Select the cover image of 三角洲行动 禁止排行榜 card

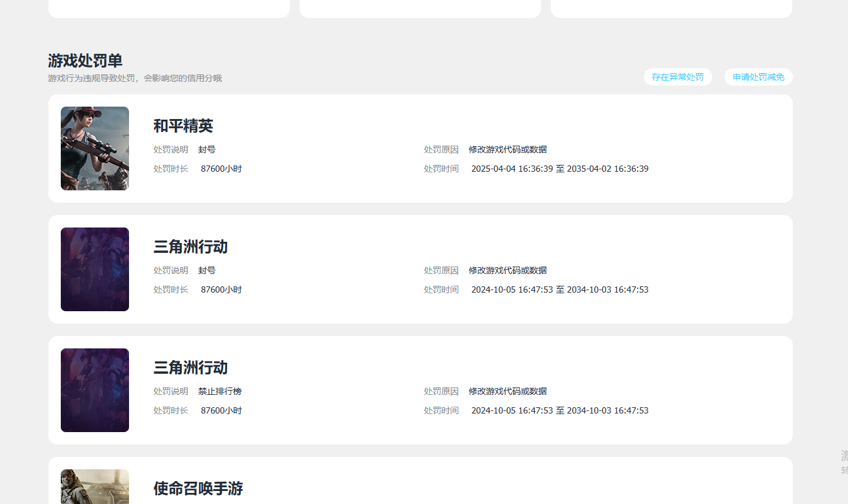95,390
